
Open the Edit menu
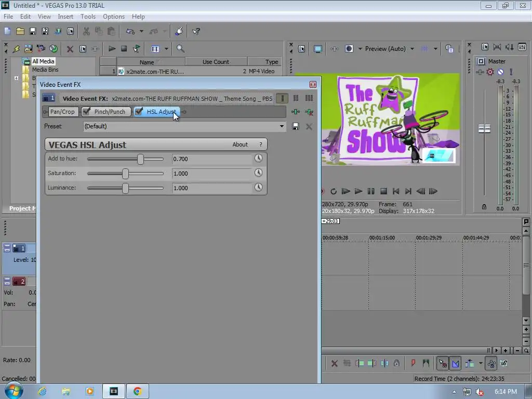(25, 17)
